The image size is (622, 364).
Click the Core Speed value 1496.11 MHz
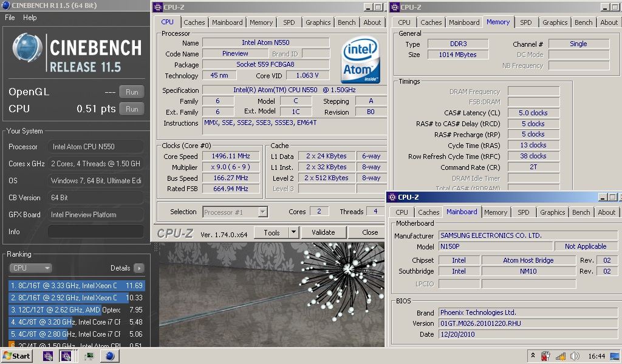tap(231, 156)
